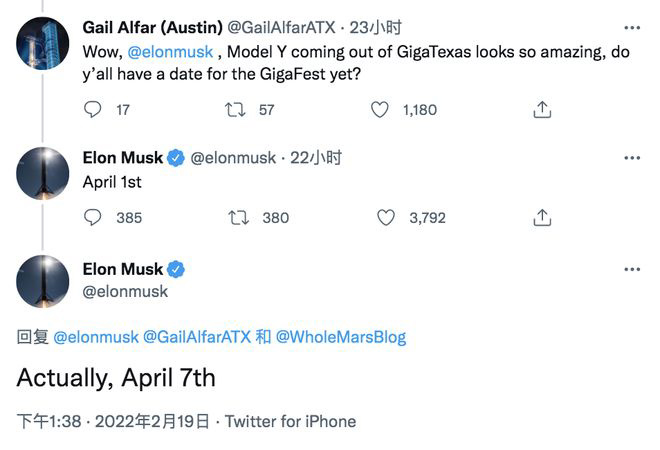Viewport: 660px width, 450px height.
Task: Open the @GailAlfarATX link in reply line
Action: tap(197, 337)
